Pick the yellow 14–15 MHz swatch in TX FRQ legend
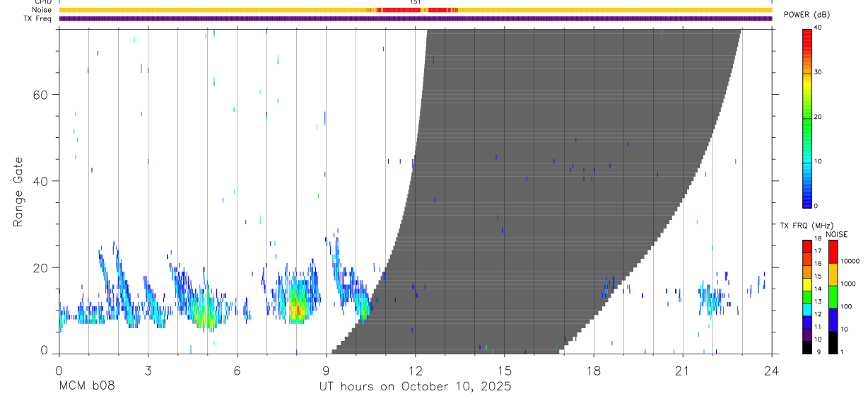Viewport: 868px width, 401px height. pyautogui.click(x=807, y=283)
